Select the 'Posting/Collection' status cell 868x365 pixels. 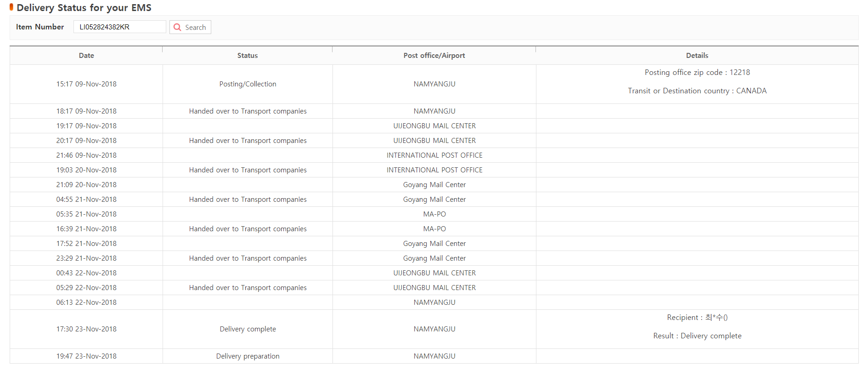(248, 84)
